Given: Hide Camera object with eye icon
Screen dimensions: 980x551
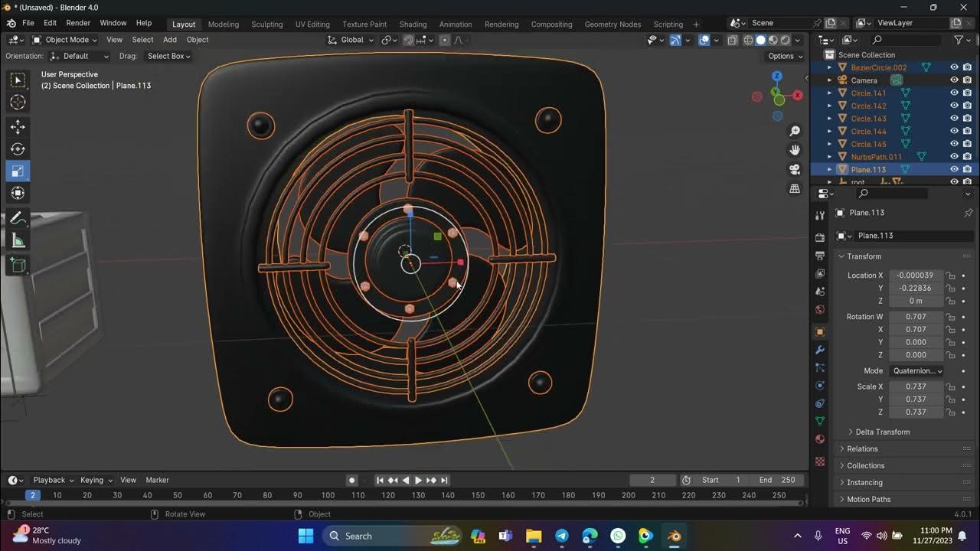Looking at the screenshot, I should pyautogui.click(x=954, y=80).
